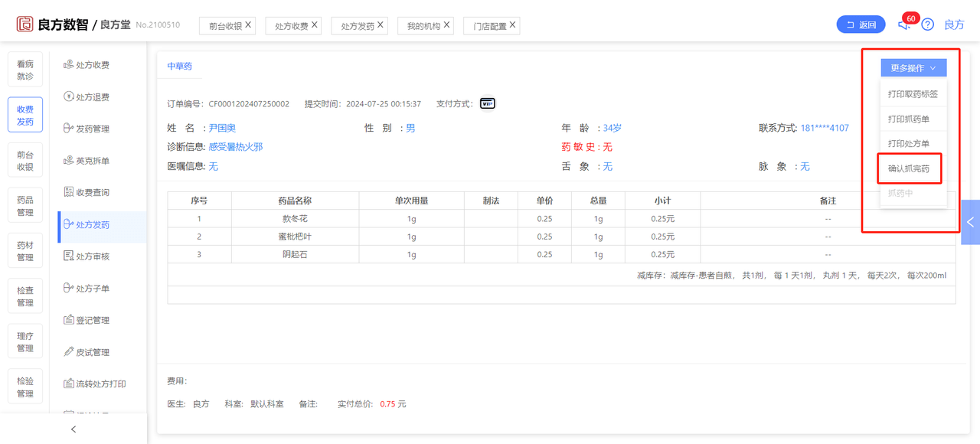Choose 打印取药标签 from menu
This screenshot has width=980, height=444.
click(913, 94)
